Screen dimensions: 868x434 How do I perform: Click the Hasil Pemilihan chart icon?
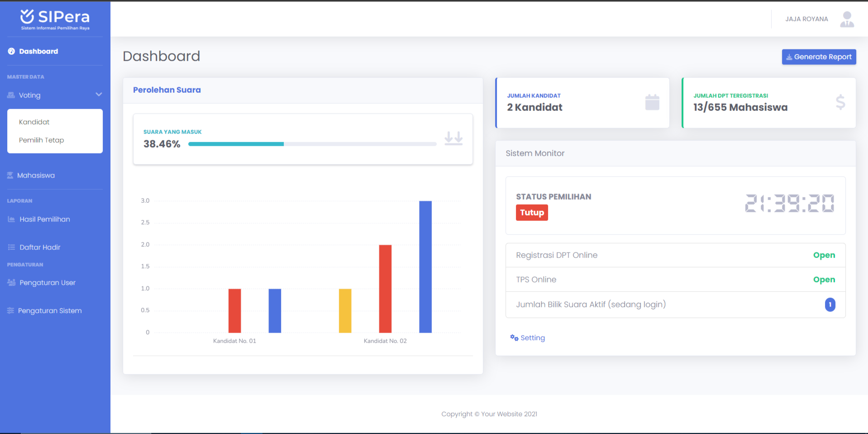pyautogui.click(x=11, y=219)
